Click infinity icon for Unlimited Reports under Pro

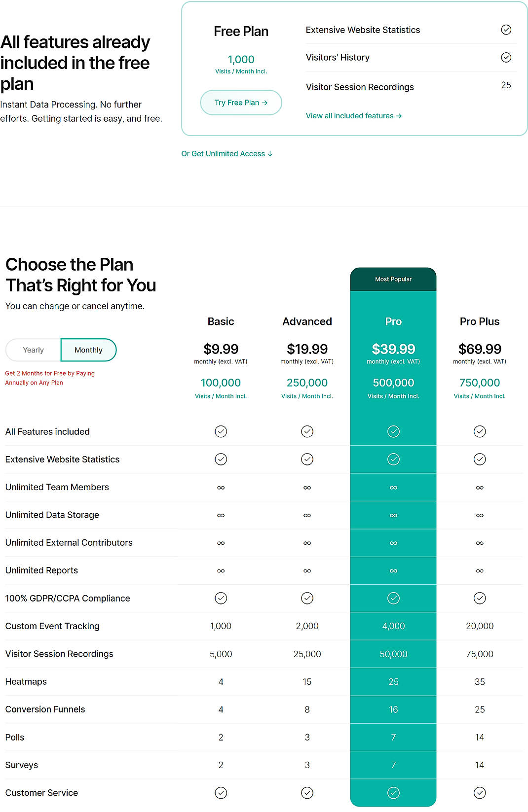[393, 570]
